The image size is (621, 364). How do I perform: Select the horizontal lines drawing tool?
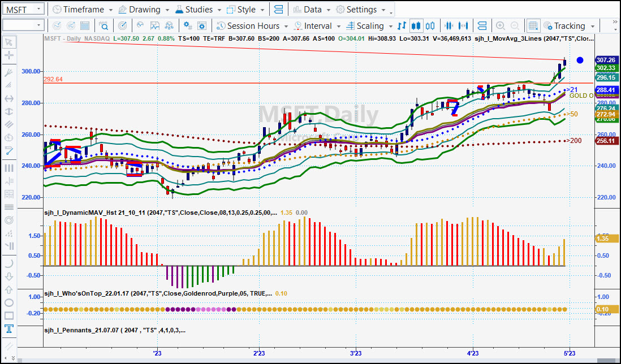8,207
